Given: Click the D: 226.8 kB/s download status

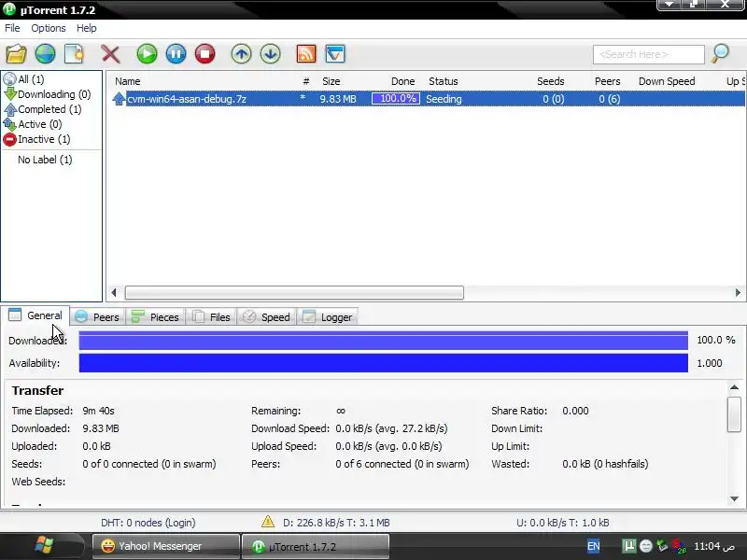Looking at the screenshot, I should (336, 523).
